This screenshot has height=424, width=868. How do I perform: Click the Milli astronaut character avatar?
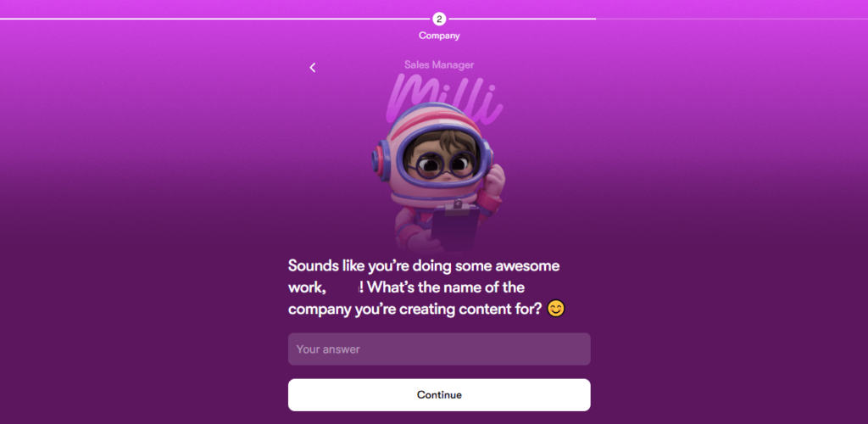point(438,177)
